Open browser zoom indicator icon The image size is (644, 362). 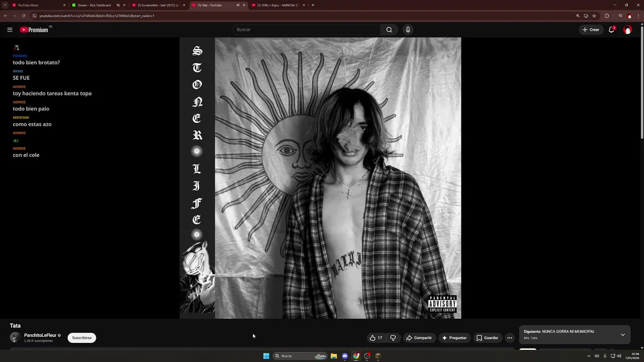click(578, 16)
